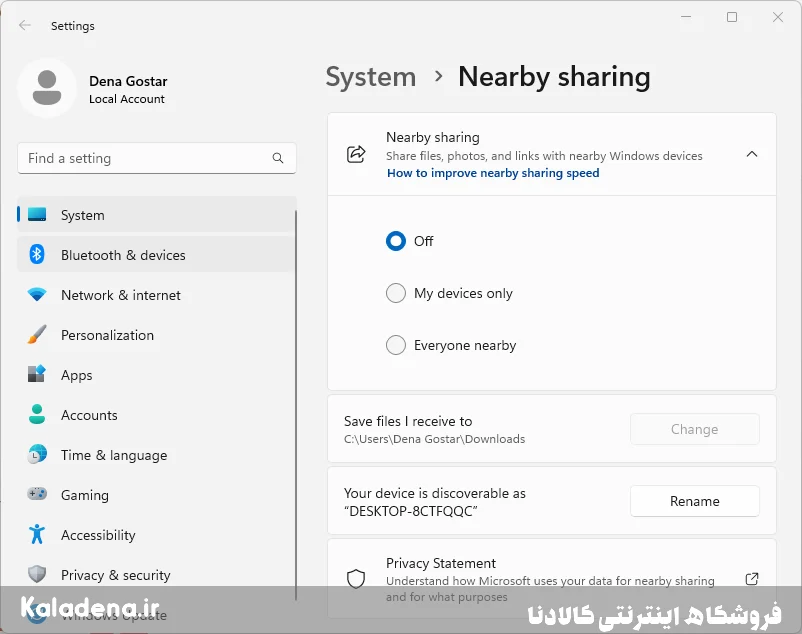Click the Accounts person icon in sidebar

coord(37,414)
